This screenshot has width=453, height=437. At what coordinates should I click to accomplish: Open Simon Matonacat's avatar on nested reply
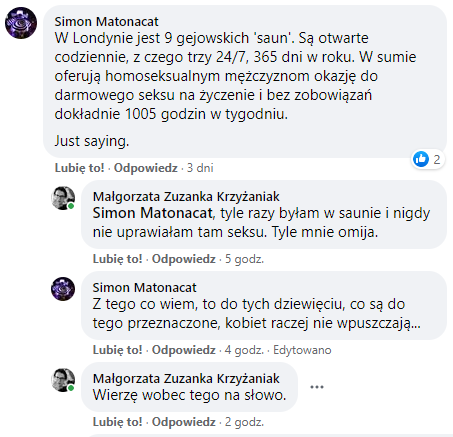(63, 289)
